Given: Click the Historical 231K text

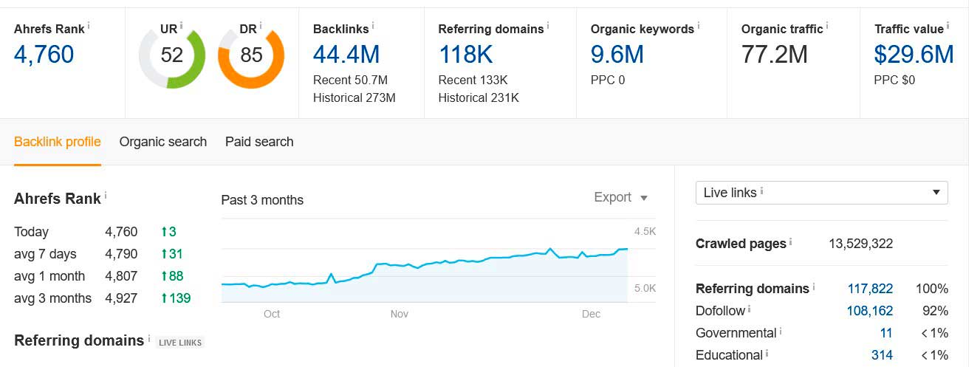Looking at the screenshot, I should 479,97.
